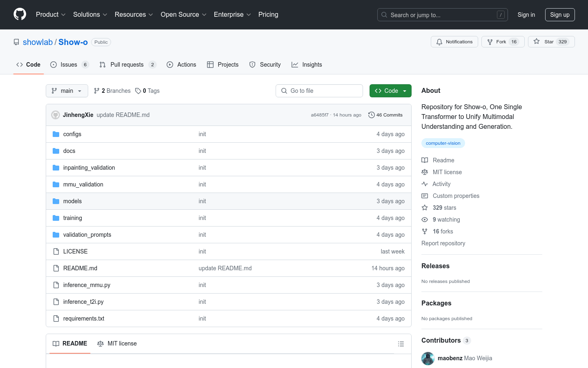Open the Releases heading link
This screenshot has width=588, height=368.
click(435, 266)
